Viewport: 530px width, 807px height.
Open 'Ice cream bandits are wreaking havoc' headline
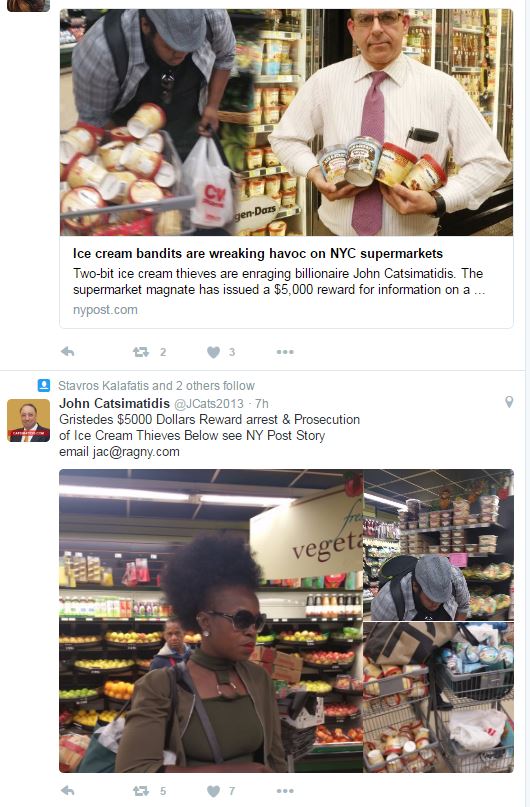pos(258,253)
